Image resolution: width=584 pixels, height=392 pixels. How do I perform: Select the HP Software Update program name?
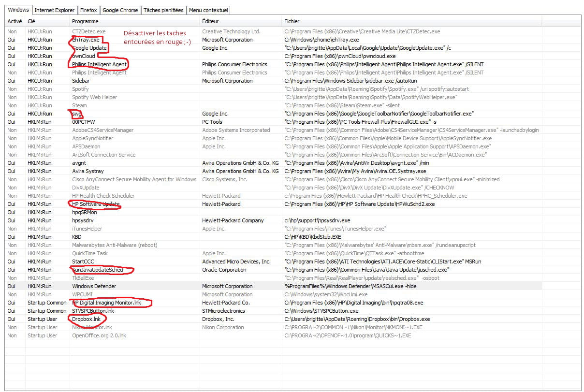tap(95, 204)
